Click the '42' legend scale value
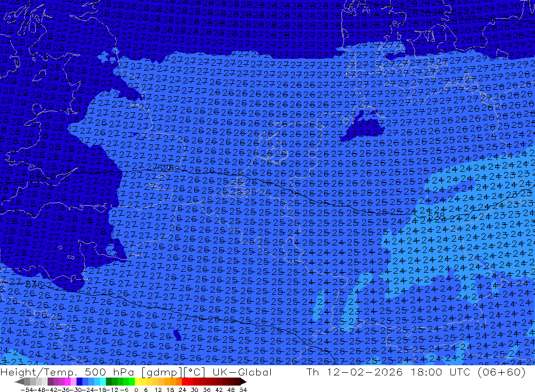The width and height of the screenshot is (535, 392). pyautogui.click(x=219, y=390)
